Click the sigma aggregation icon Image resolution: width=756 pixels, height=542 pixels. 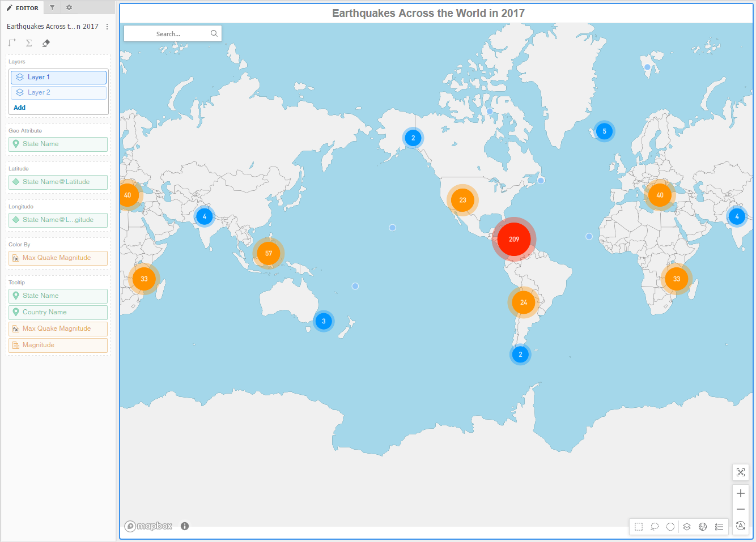(28, 42)
